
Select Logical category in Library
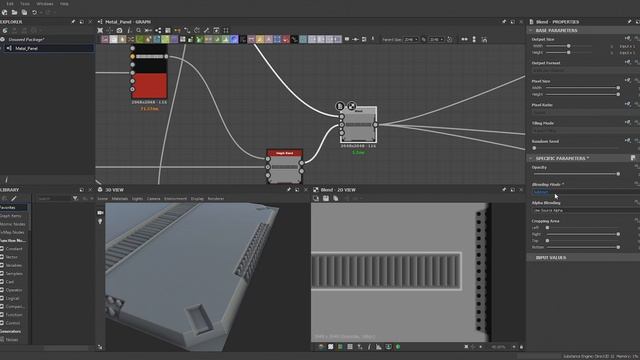coord(12,298)
